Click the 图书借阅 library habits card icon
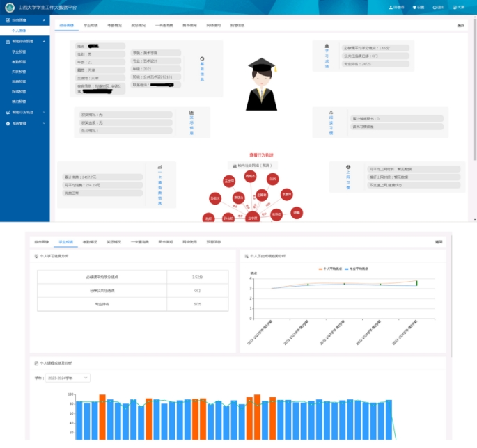Viewport: 477px width, 448px height. point(331,111)
